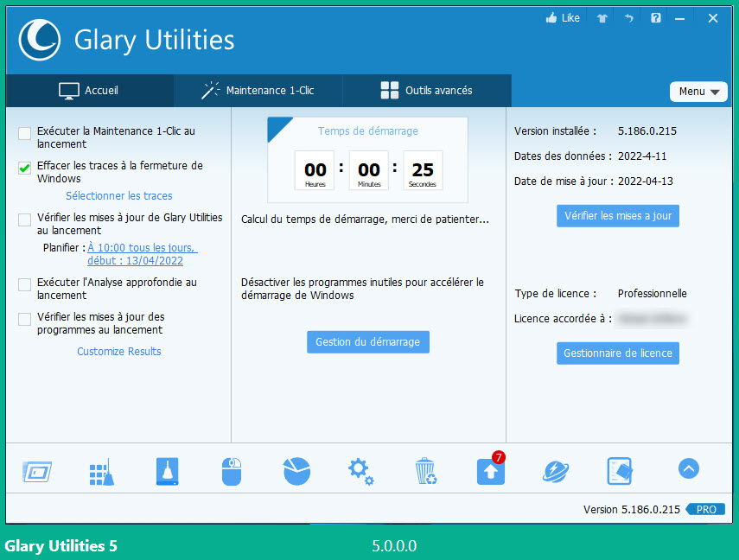Enable Exécuter la Maintenance 1-Clic au lancement
The width and height of the screenshot is (739, 560).
click(24, 133)
